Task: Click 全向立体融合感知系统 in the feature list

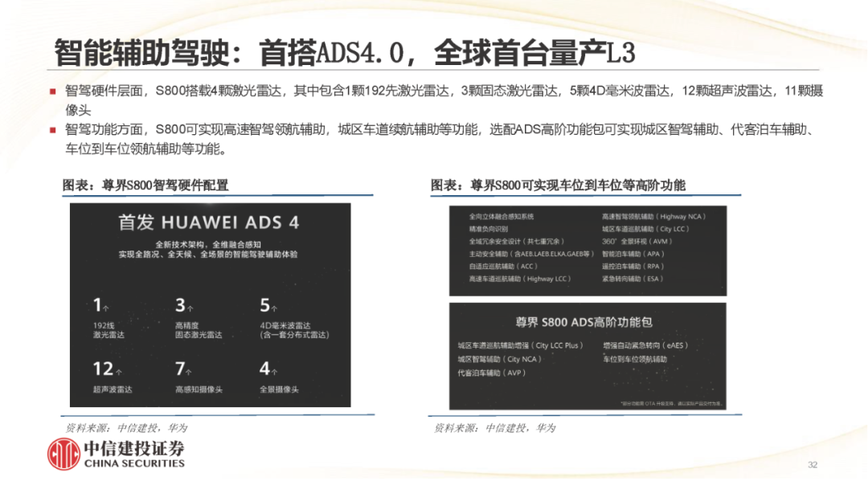Action: pyautogui.click(x=502, y=217)
